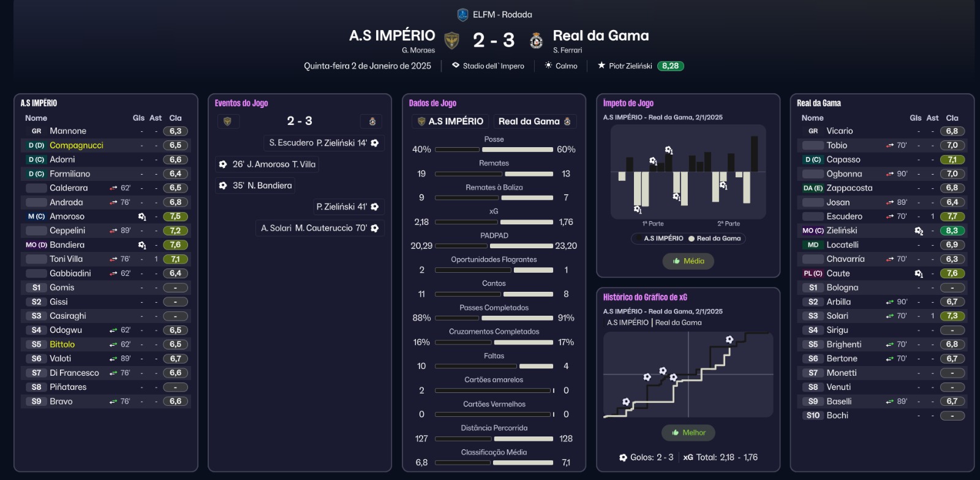Screen dimensions: 980x480
Task: Click the home team crest in Eventos do Jogo
Action: coord(227,121)
